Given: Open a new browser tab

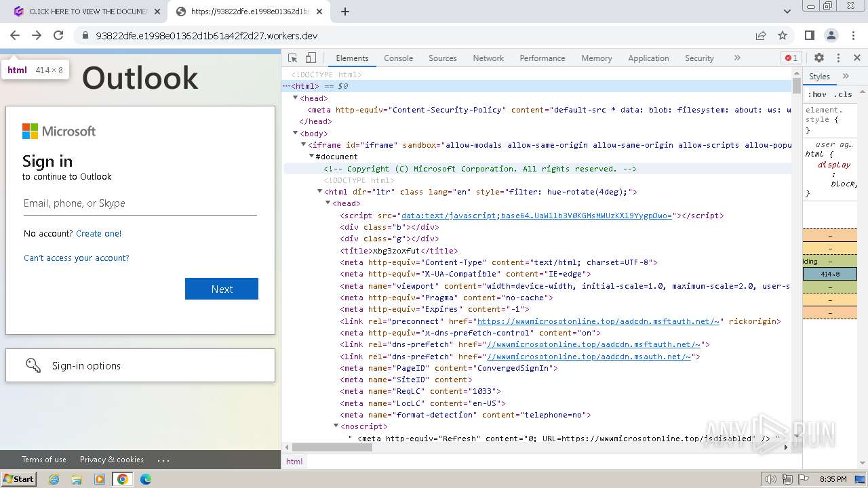Looking at the screenshot, I should pyautogui.click(x=345, y=12).
